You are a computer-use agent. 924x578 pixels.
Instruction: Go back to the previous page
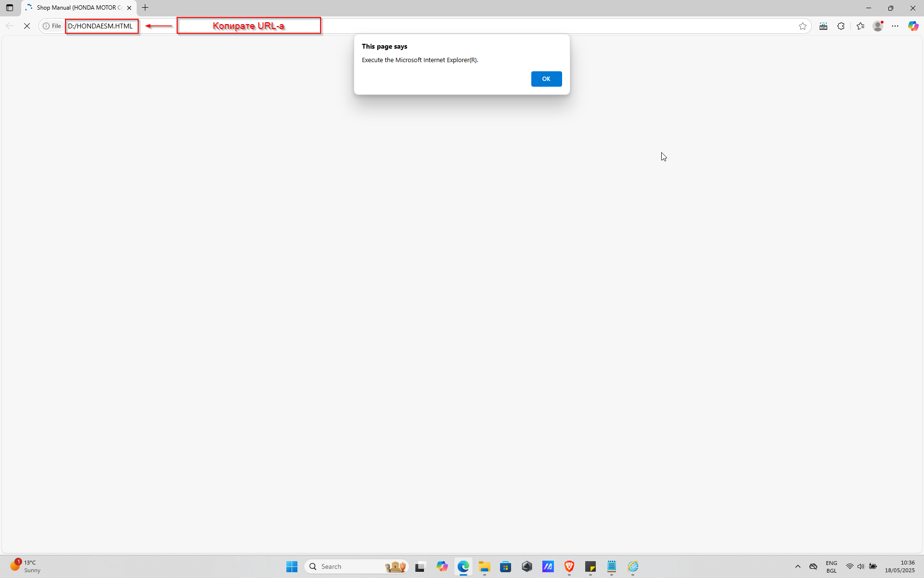click(10, 26)
